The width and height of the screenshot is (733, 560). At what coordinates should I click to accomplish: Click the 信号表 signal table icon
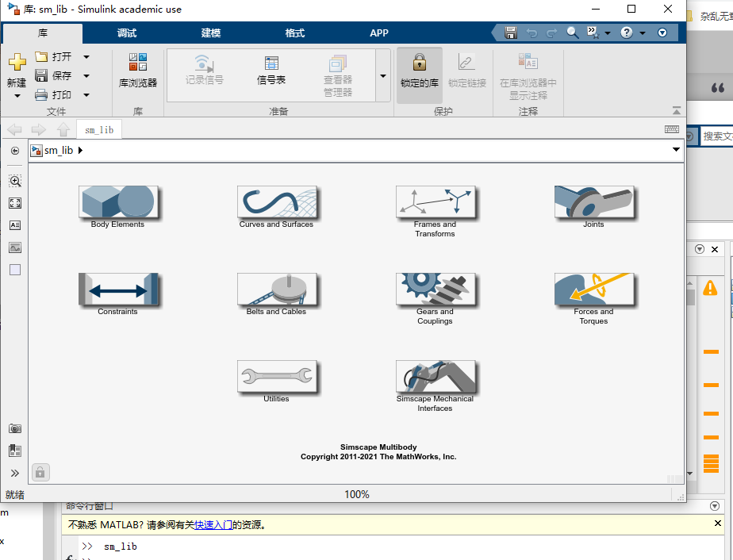click(271, 71)
